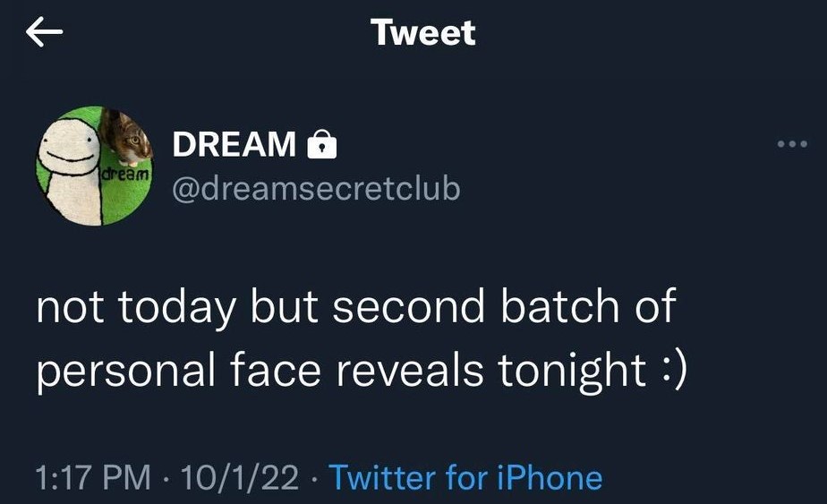The image size is (827, 504).
Task: Click the small "dream" label on the avatar
Action: tap(125, 175)
